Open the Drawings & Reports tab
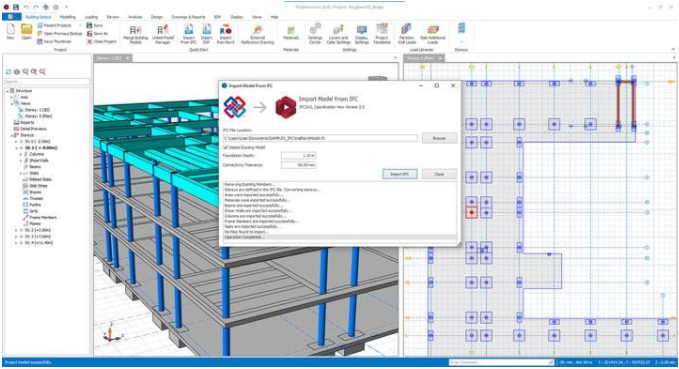This screenshot has height=369, width=679. [188, 17]
